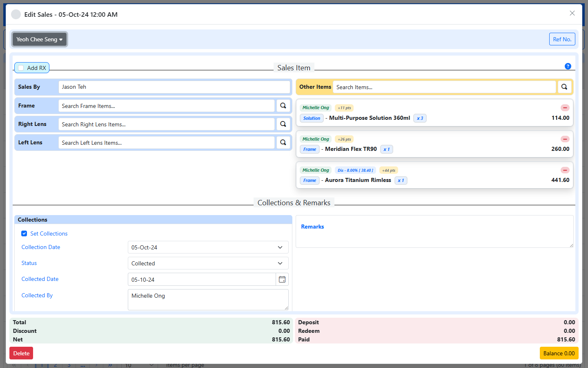Expand the Collection Date dropdown

tap(208, 247)
